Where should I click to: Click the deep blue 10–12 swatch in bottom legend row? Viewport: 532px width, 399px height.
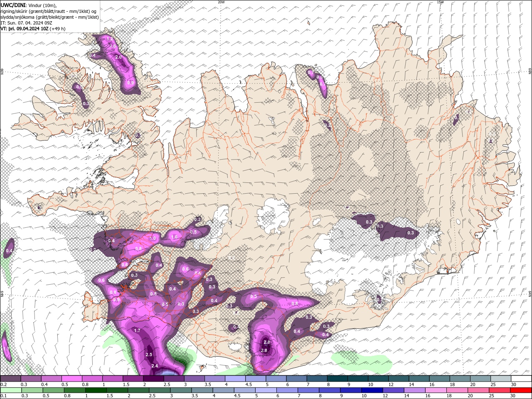point(372,390)
